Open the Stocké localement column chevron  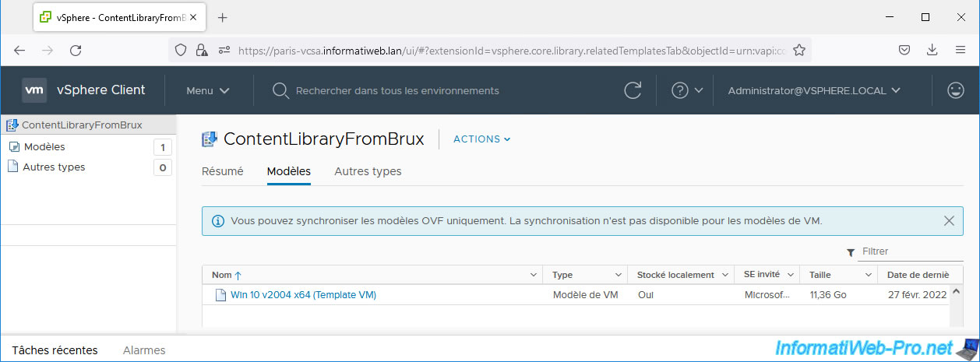point(725,275)
